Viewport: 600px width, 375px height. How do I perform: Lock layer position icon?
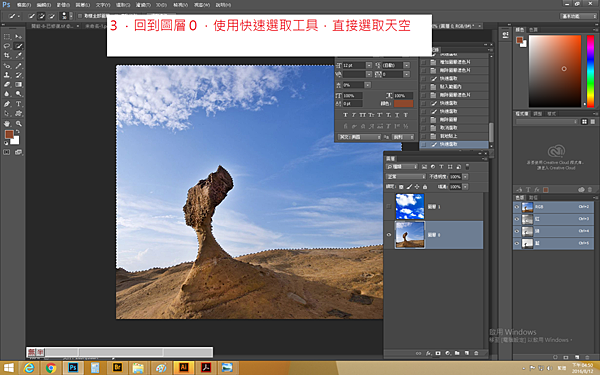[x=417, y=187]
